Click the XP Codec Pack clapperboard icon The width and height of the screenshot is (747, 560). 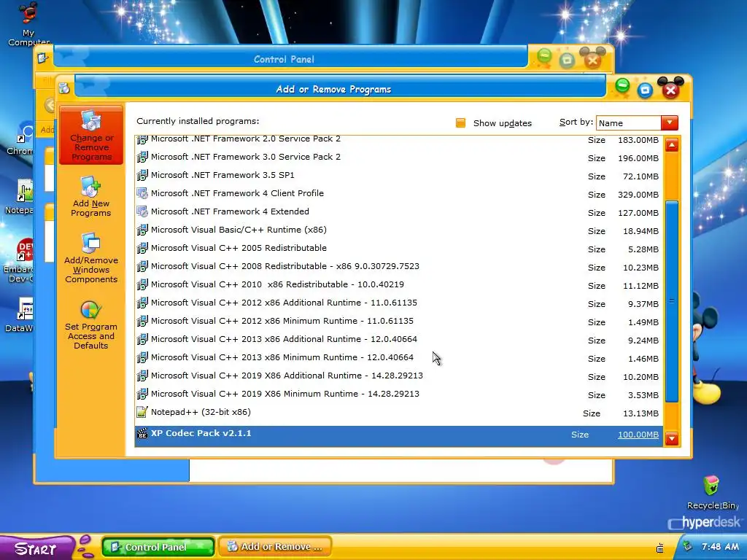click(142, 433)
